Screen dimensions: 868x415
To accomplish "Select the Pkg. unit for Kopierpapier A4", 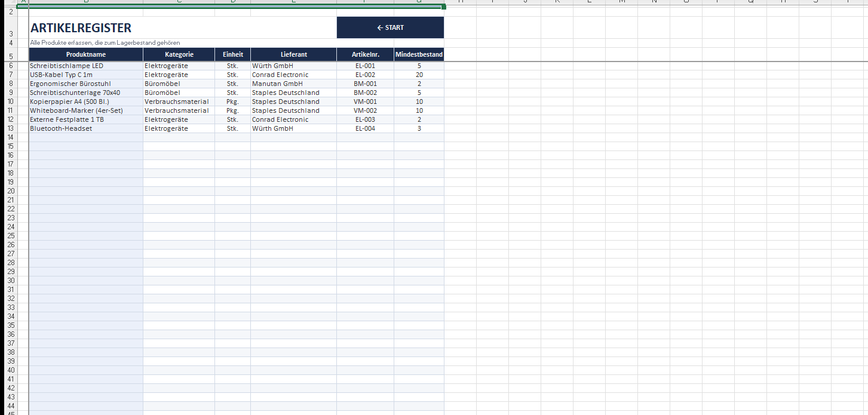I will (232, 102).
